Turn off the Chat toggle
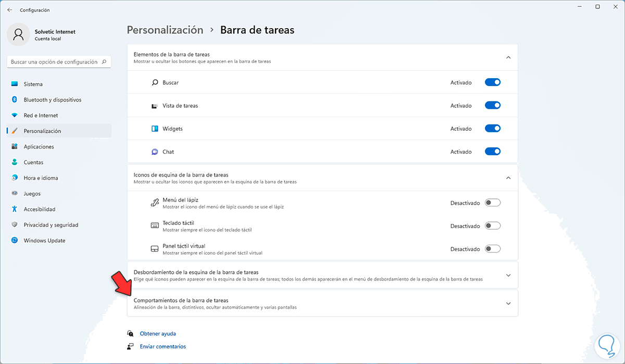Image resolution: width=625 pixels, height=364 pixels. coord(492,152)
